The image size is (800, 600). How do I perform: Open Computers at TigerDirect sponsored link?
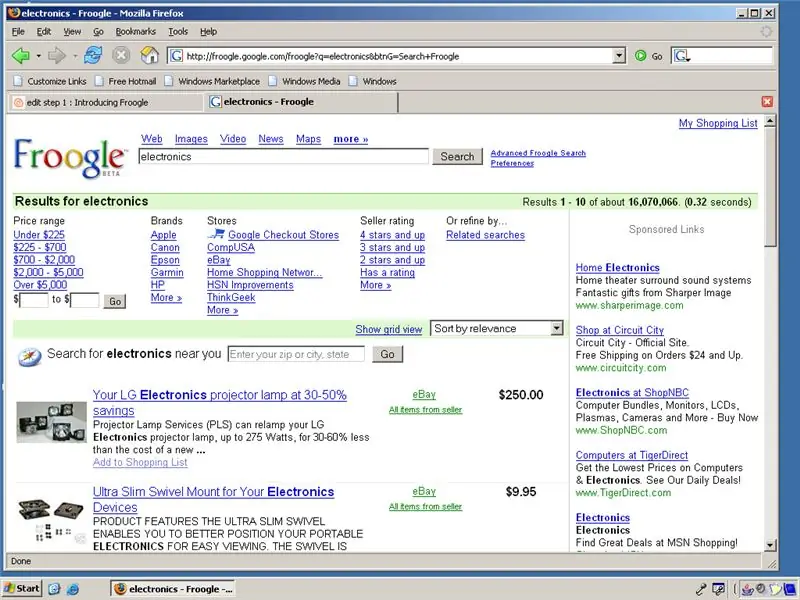(x=632, y=455)
